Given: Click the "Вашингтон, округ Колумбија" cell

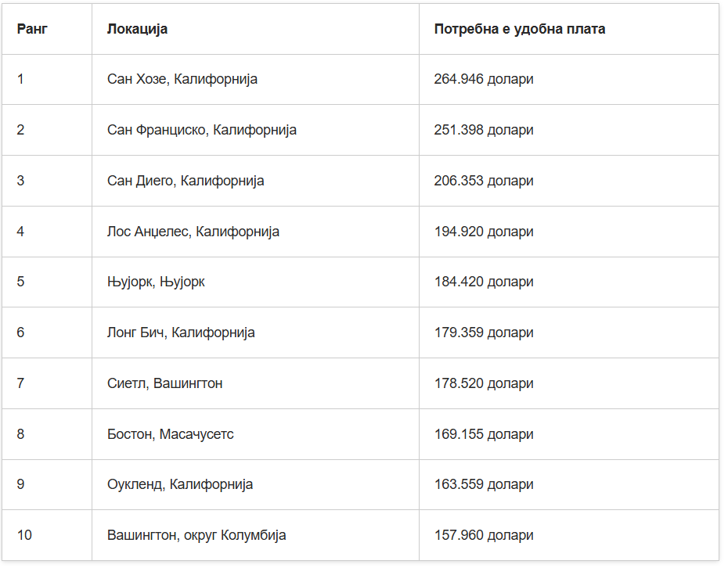Looking at the screenshot, I should [196, 535].
